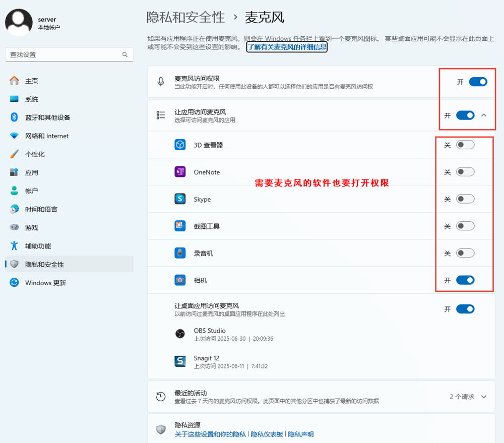
Task: Click the 时间和语言 clock globe icon
Action: tap(14, 209)
